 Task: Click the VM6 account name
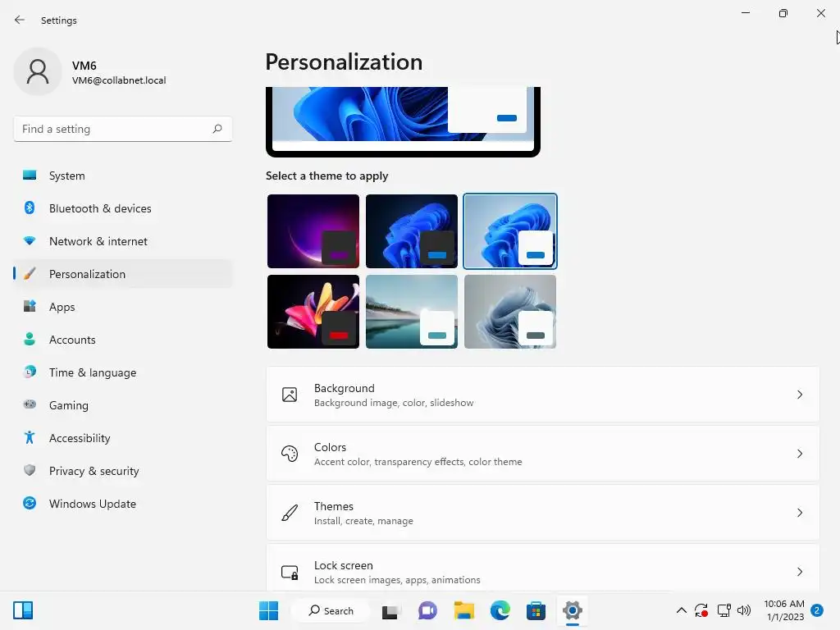pyautogui.click(x=84, y=66)
